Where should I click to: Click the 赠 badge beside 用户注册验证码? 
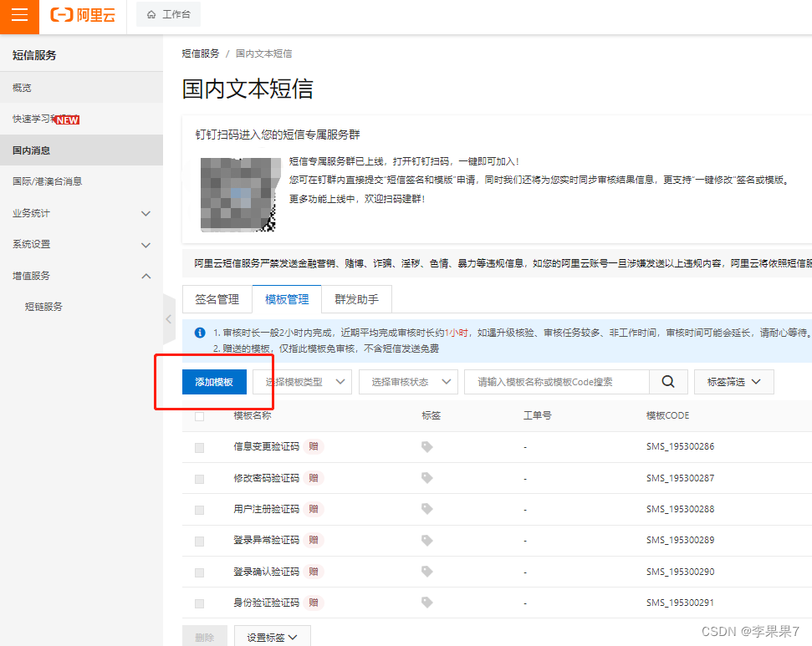pos(314,509)
